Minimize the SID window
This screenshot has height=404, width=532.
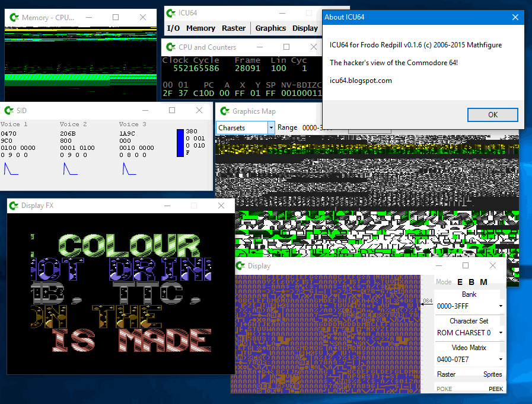tap(145, 111)
